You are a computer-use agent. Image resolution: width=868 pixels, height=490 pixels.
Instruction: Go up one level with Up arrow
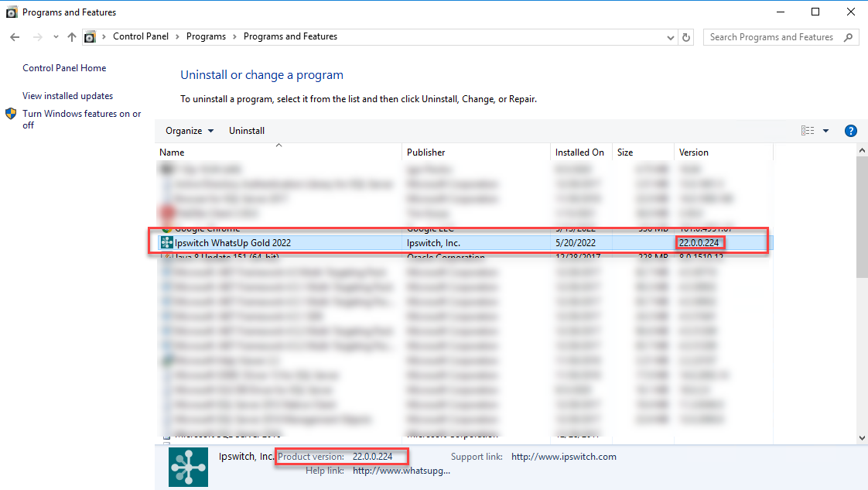click(x=72, y=37)
